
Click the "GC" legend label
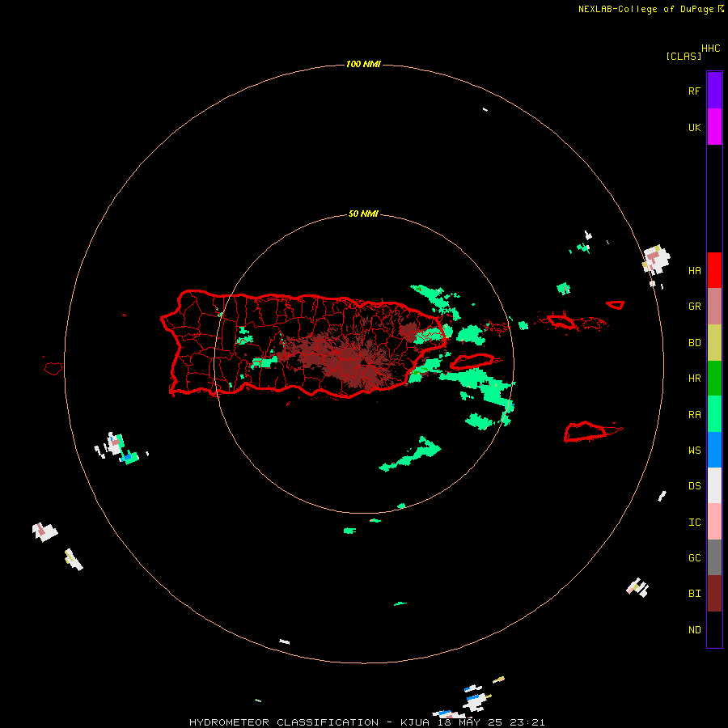tap(694, 557)
